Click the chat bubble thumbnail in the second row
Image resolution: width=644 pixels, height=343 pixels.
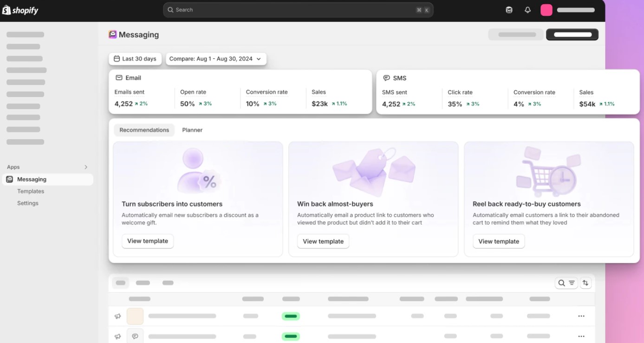pyautogui.click(x=135, y=336)
